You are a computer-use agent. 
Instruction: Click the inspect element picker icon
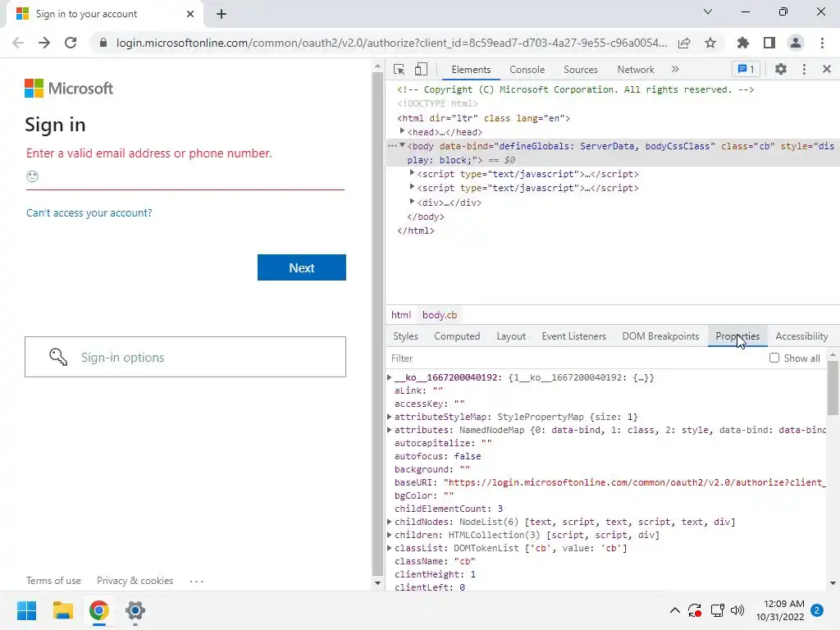click(399, 70)
